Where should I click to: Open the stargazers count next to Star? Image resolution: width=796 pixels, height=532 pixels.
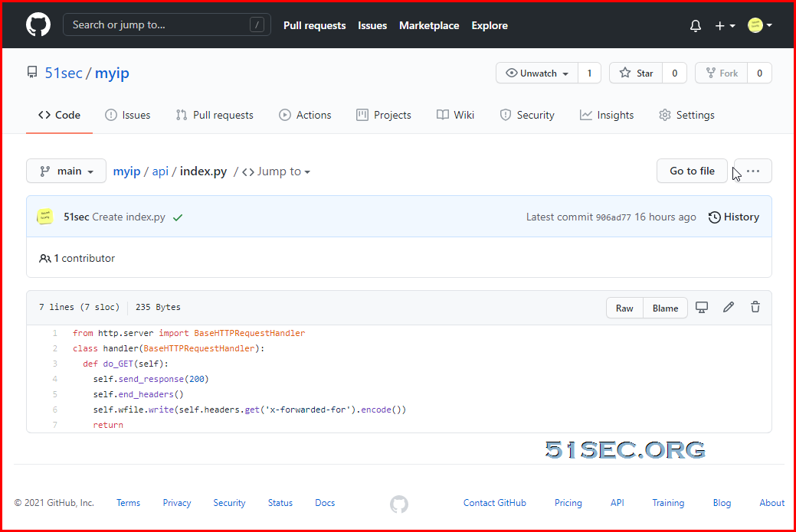(675, 73)
